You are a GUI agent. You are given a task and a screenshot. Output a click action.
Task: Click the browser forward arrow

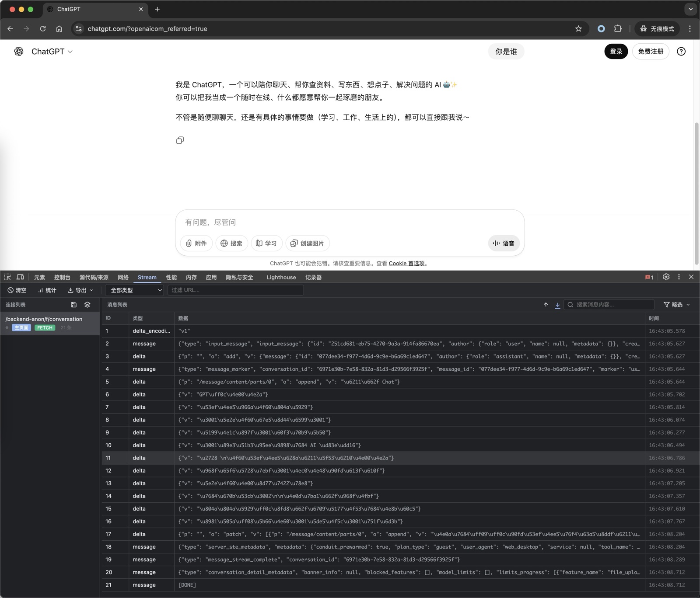pyautogui.click(x=26, y=29)
